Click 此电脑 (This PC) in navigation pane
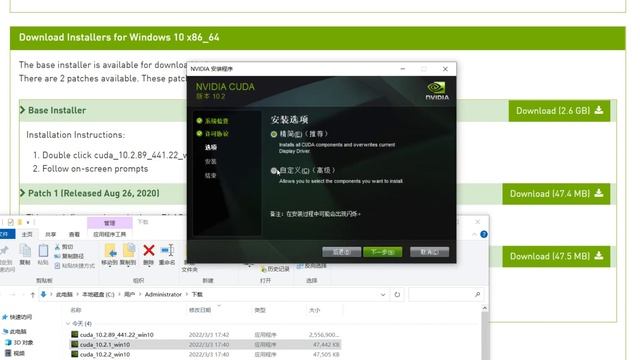The image size is (640, 360). pos(18,331)
